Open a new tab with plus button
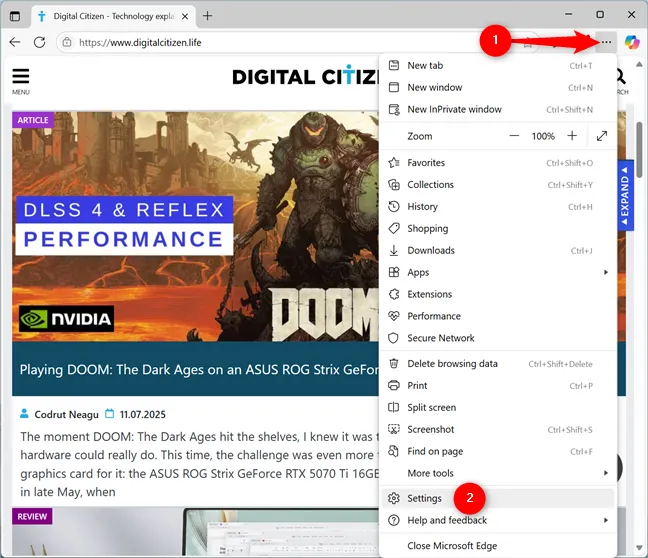 [x=207, y=16]
